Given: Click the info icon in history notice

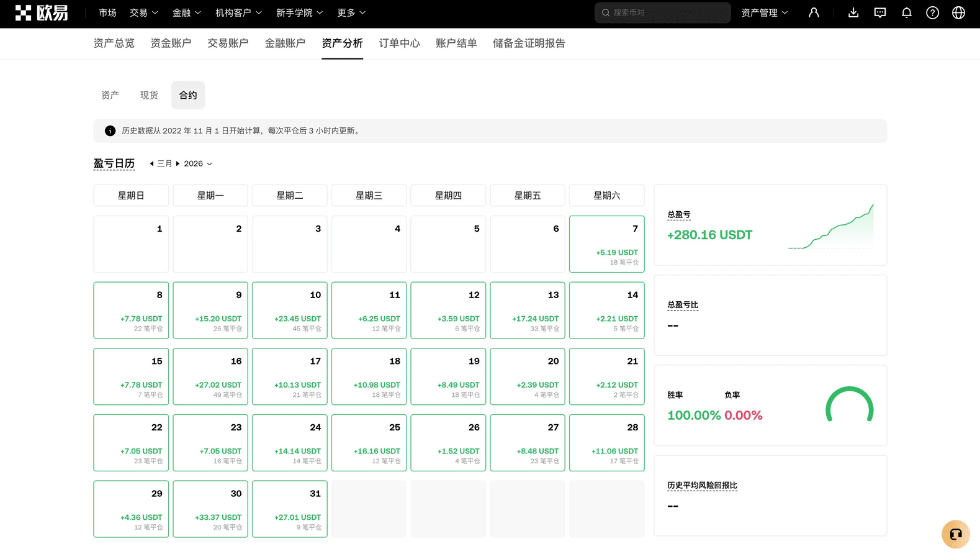Looking at the screenshot, I should (x=110, y=131).
